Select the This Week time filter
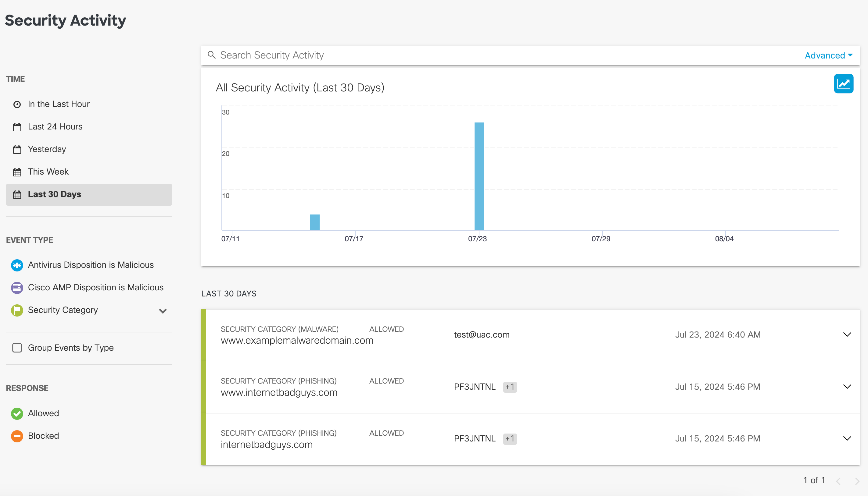Viewport: 868px width, 496px height. point(48,172)
